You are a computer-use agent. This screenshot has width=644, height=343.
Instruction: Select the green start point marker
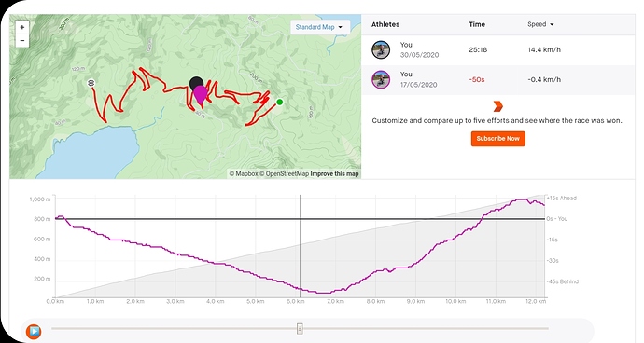280,102
